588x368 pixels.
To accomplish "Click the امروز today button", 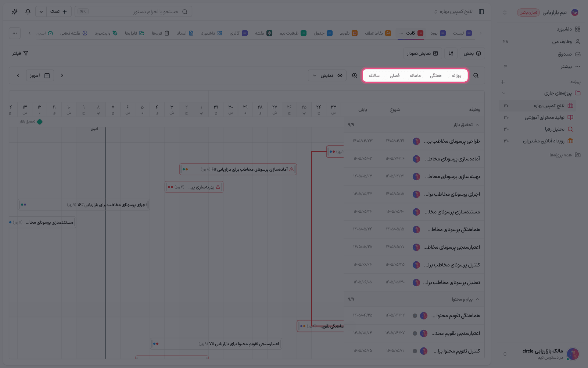I will pos(40,75).
